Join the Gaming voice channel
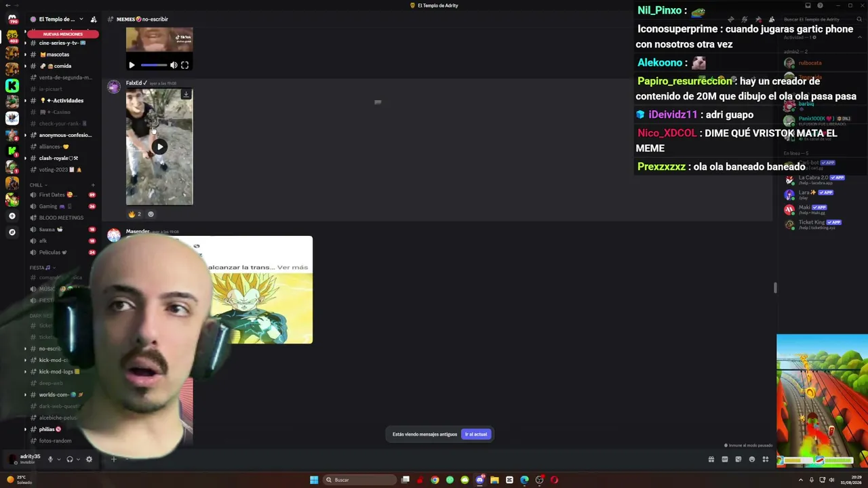This screenshot has height=488, width=868. coord(62,206)
